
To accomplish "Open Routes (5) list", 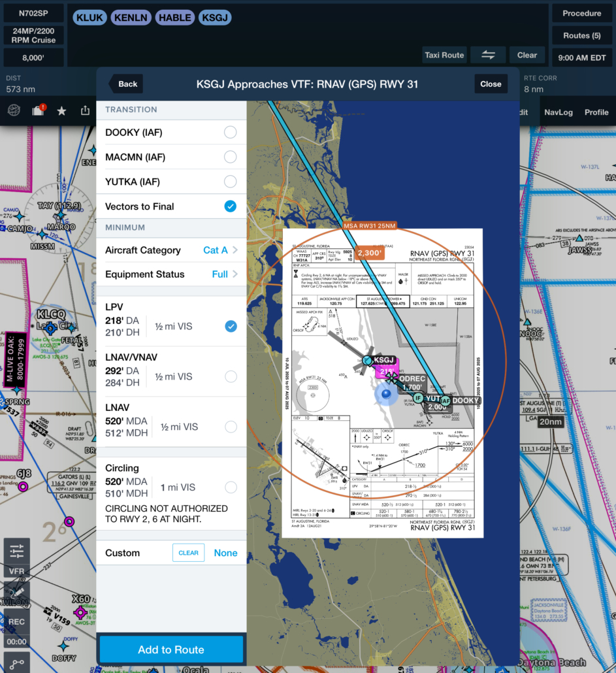I will pyautogui.click(x=581, y=36).
